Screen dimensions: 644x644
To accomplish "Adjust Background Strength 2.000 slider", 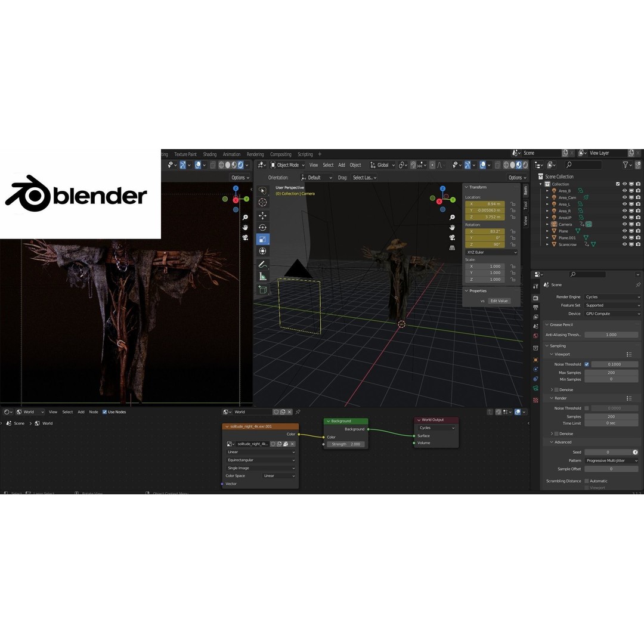I will pos(346,444).
